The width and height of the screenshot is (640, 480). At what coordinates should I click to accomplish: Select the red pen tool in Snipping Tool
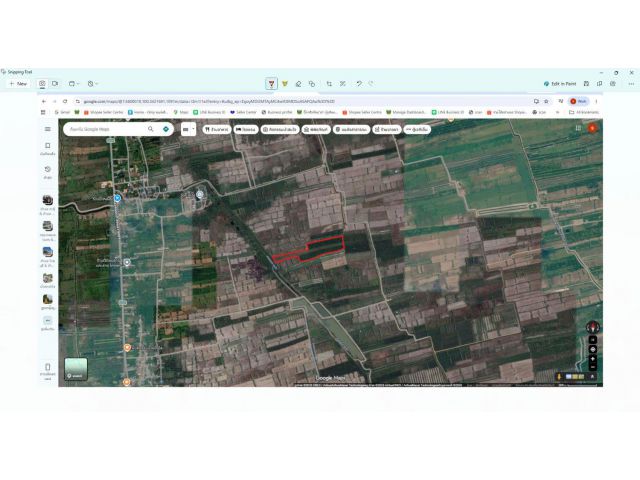pos(271,84)
